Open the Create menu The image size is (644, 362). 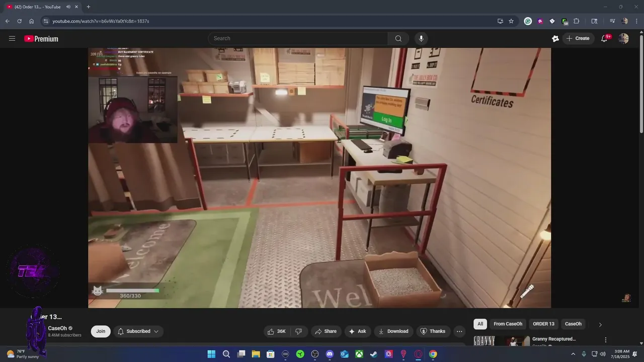(x=578, y=38)
